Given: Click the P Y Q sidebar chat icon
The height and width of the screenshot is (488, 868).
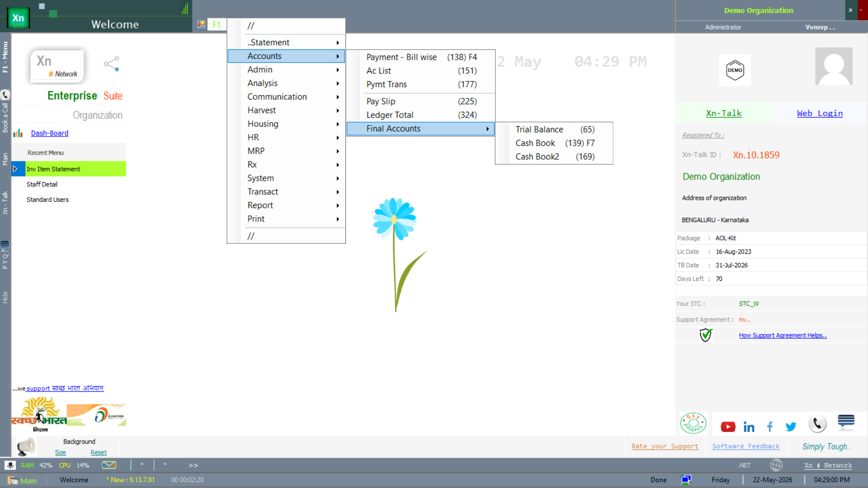Looking at the screenshot, I should [x=5, y=245].
